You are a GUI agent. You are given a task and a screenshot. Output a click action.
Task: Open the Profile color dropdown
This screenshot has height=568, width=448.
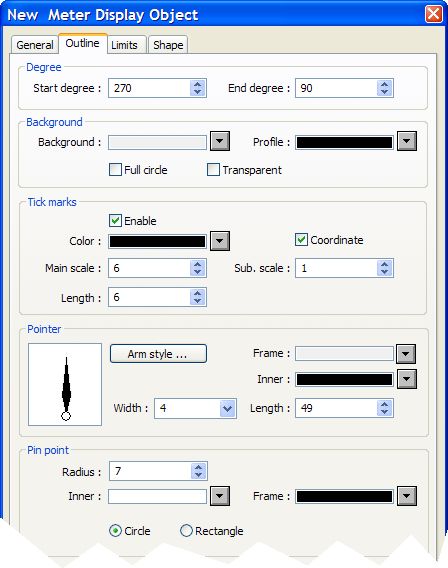(407, 141)
